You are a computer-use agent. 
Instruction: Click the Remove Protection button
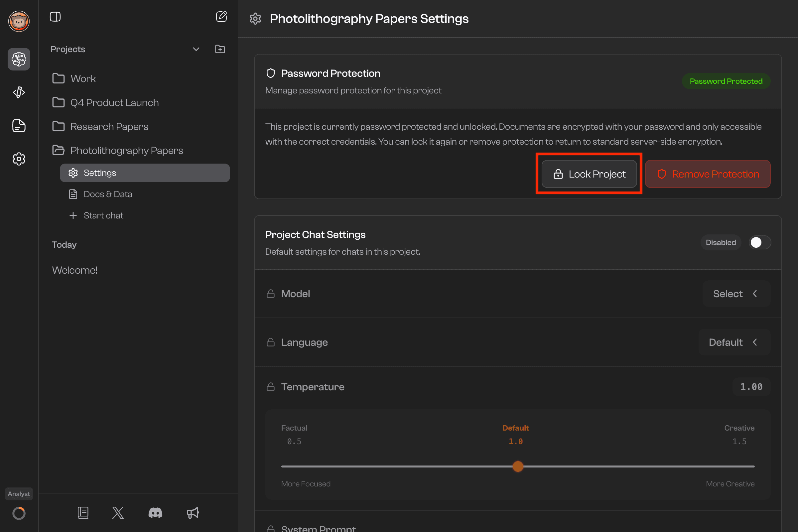click(x=708, y=174)
